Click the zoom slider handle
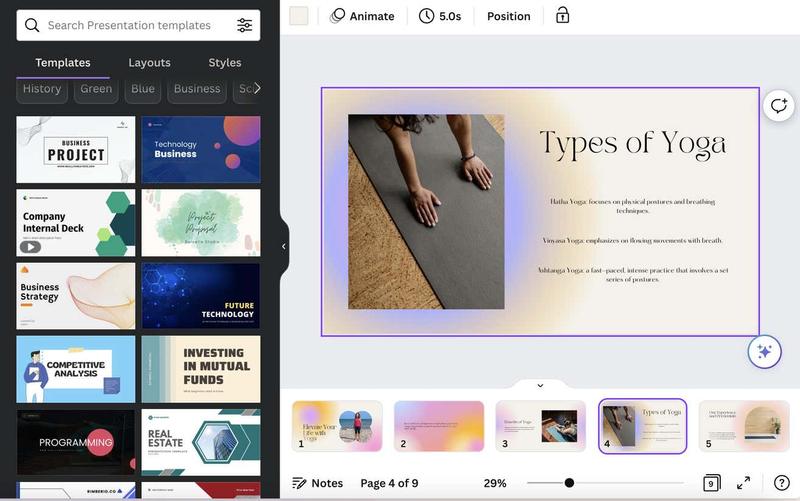Screen dimensions: 800x501 pyautogui.click(x=569, y=483)
